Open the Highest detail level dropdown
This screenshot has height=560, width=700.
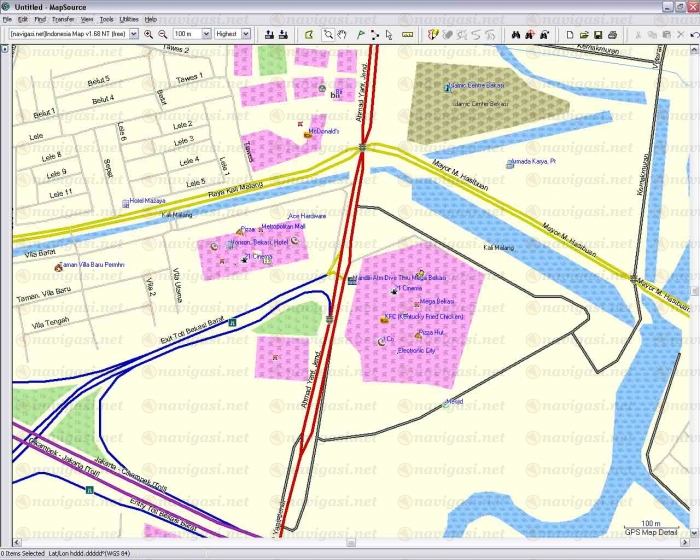246,34
